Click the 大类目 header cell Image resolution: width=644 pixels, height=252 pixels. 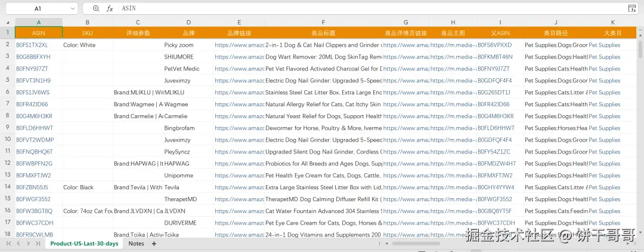(612, 33)
